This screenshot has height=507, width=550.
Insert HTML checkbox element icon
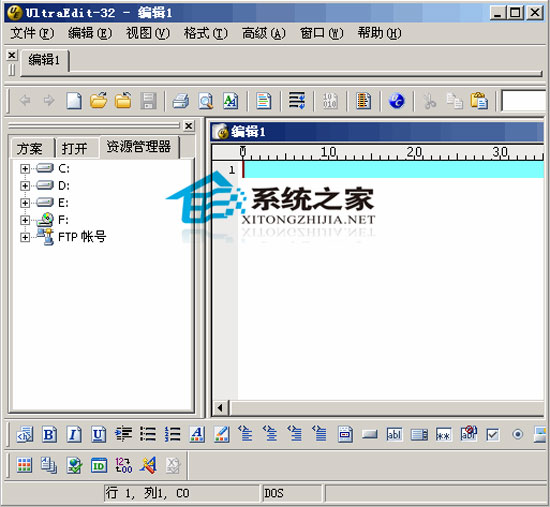pyautogui.click(x=492, y=435)
